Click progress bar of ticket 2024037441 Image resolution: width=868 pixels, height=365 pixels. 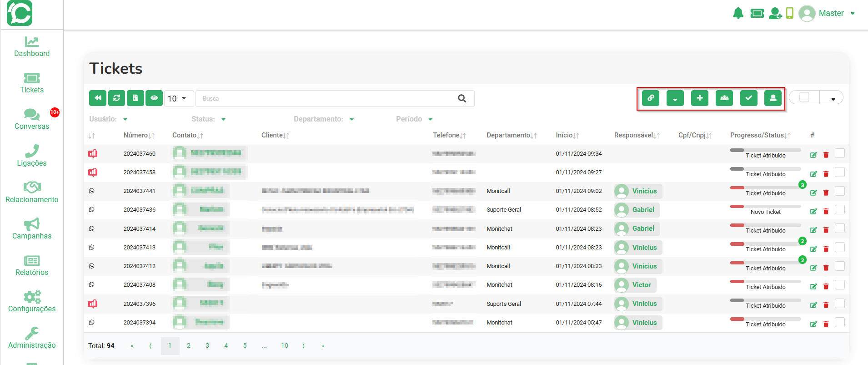tap(765, 188)
